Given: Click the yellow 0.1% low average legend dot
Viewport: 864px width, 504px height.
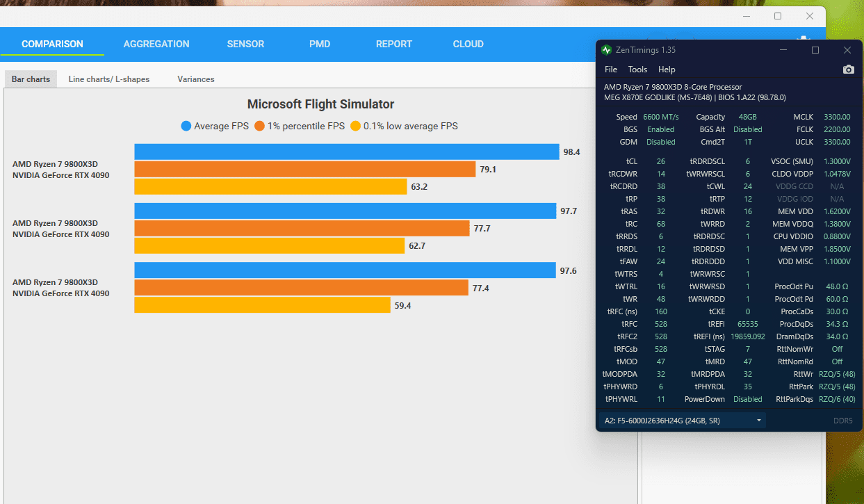Looking at the screenshot, I should coord(355,126).
